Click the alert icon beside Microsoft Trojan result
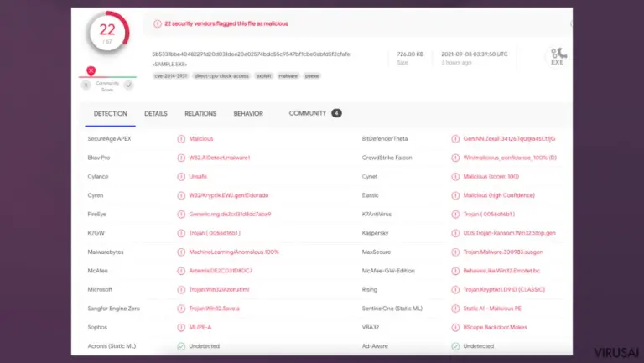This screenshot has width=644, height=363. click(x=181, y=290)
